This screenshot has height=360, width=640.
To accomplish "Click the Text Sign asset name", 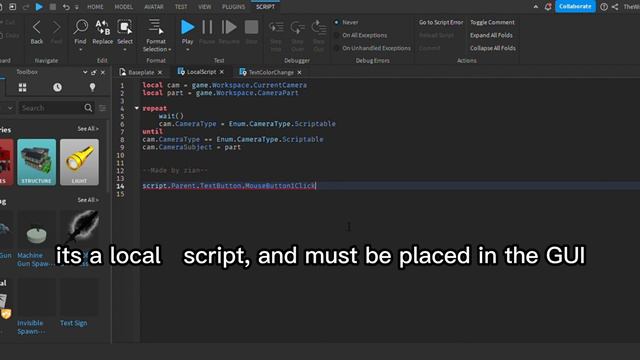I will pos(73,323).
